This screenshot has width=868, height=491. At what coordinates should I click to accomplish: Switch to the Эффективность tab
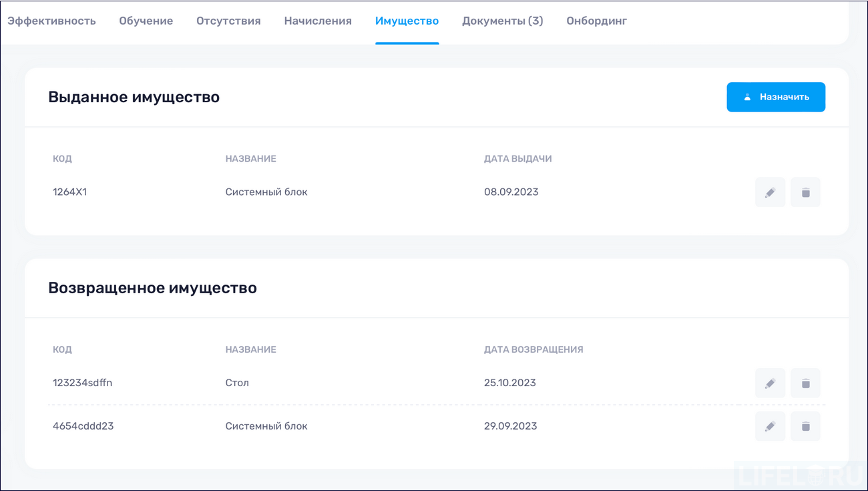(x=51, y=21)
